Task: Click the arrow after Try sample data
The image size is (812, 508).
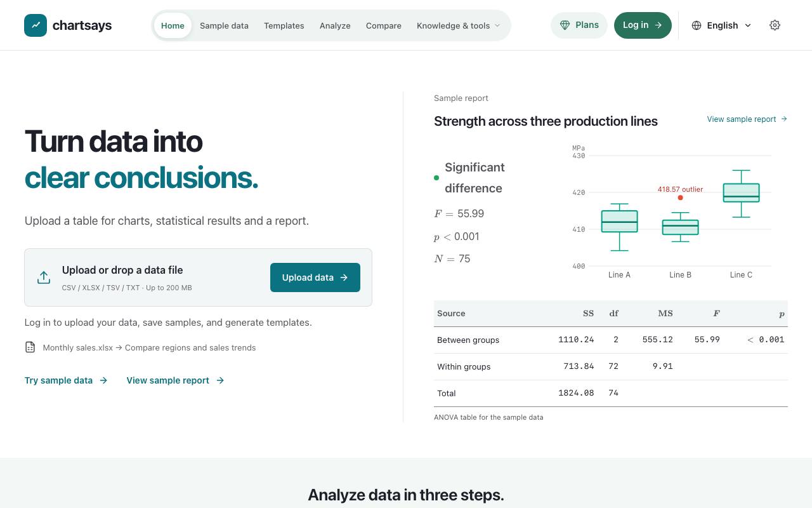Action: click(x=103, y=380)
